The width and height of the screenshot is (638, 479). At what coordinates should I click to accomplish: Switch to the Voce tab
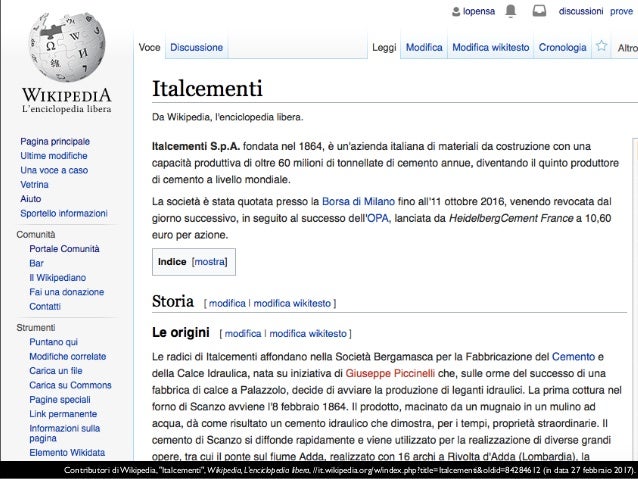coord(149,47)
